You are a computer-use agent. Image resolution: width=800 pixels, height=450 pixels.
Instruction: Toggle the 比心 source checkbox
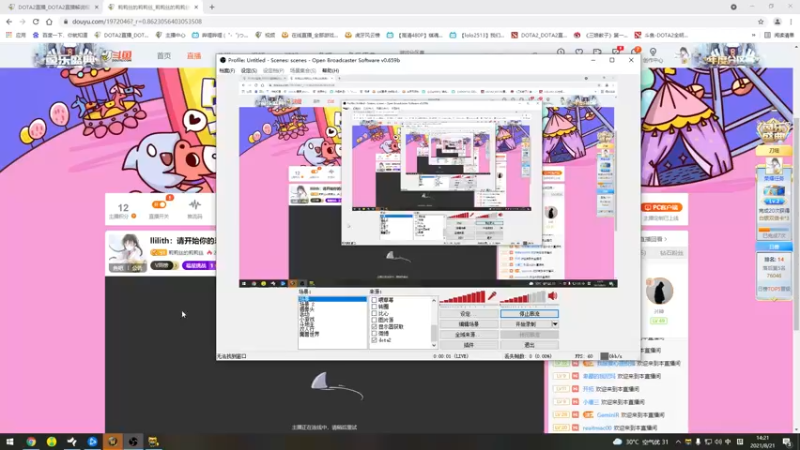tap(374, 313)
